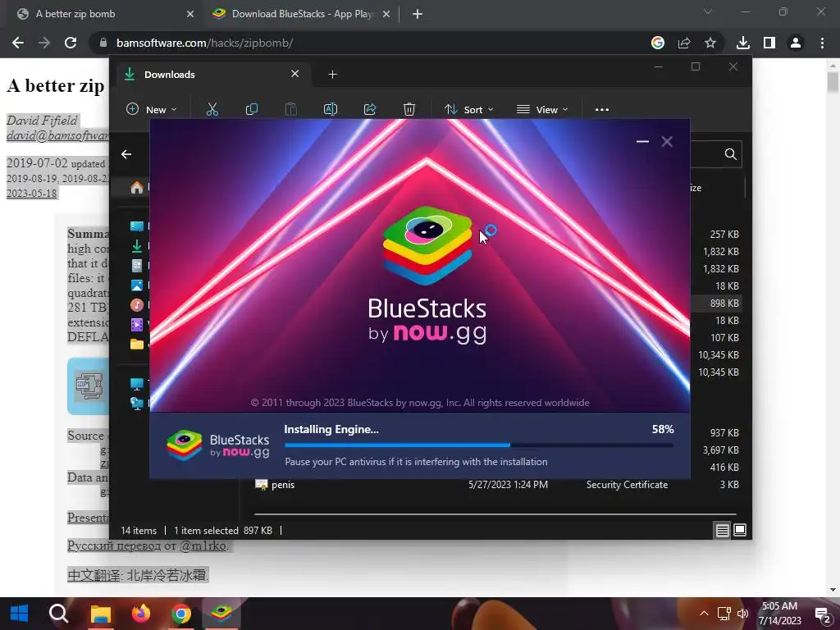Click the Русский перевод link
The image size is (840, 630).
[x=114, y=546]
